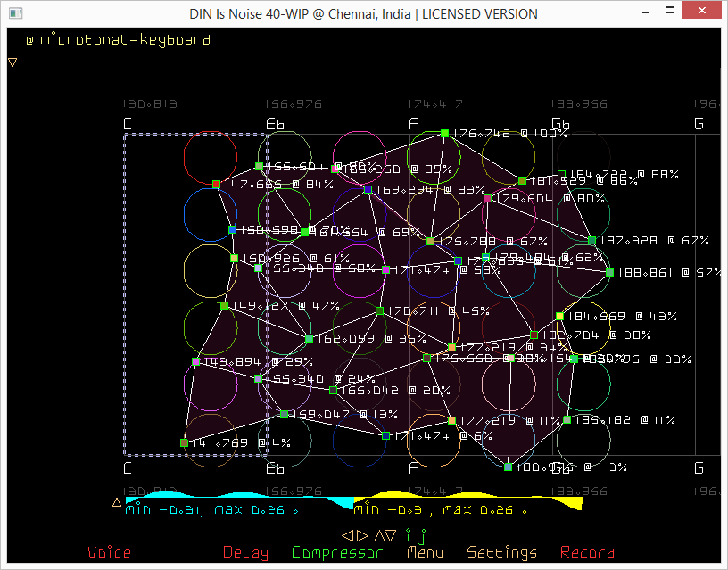728x570 pixels.
Task: Click the 'i' icon above Settings
Action: pyautogui.click(x=408, y=536)
